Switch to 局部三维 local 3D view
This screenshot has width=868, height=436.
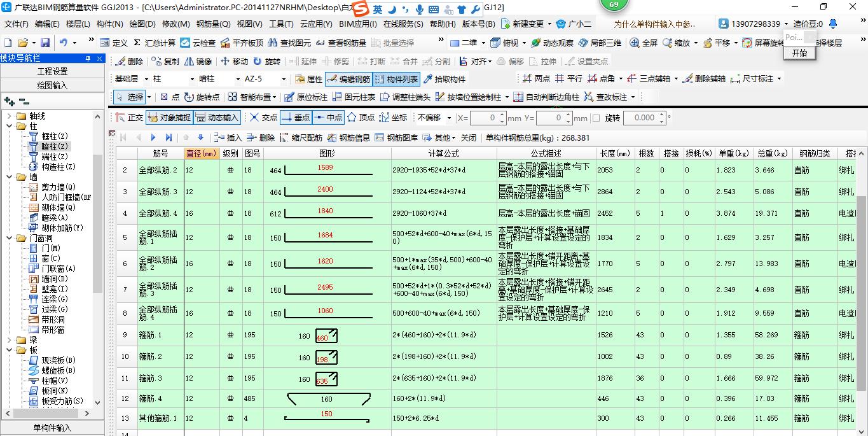click(x=599, y=43)
